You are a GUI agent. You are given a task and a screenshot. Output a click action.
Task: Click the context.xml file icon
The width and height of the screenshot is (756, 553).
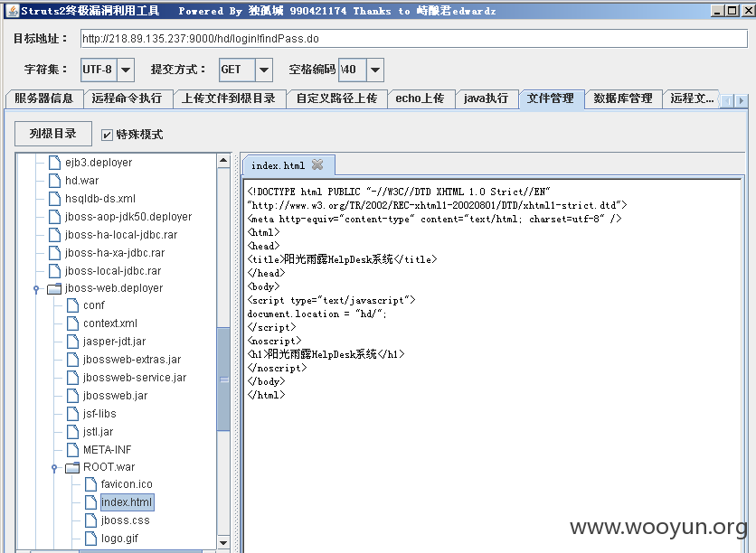tap(73, 323)
